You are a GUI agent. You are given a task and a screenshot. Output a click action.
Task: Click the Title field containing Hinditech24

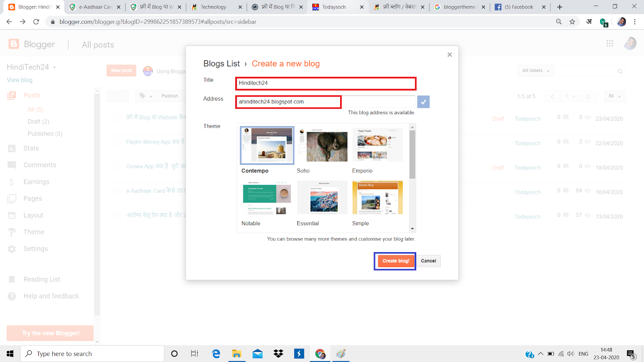tap(326, 83)
